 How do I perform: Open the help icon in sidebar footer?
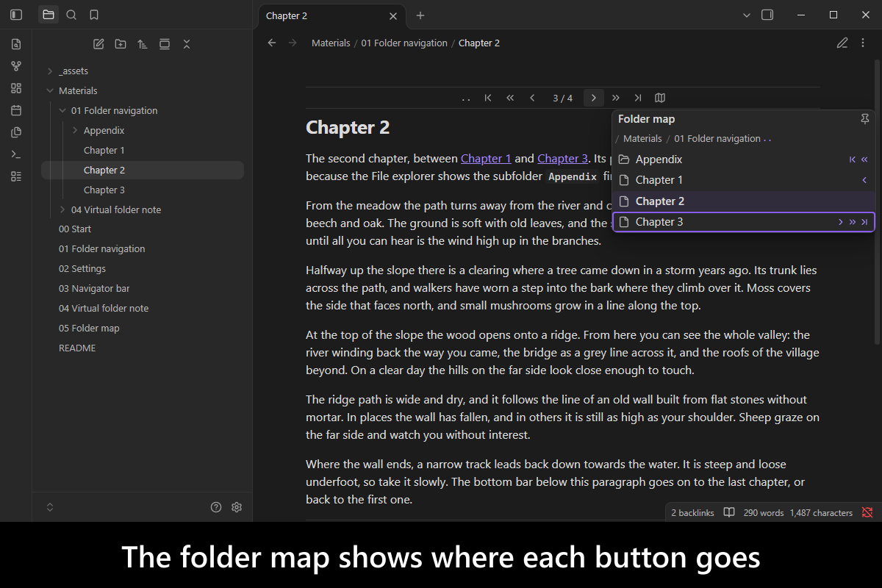pos(216,507)
